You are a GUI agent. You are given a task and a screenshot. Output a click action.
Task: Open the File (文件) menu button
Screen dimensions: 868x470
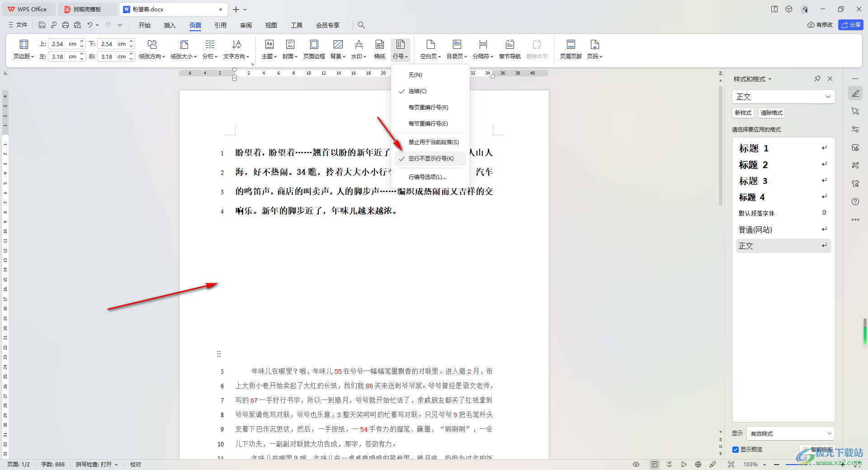click(x=18, y=25)
